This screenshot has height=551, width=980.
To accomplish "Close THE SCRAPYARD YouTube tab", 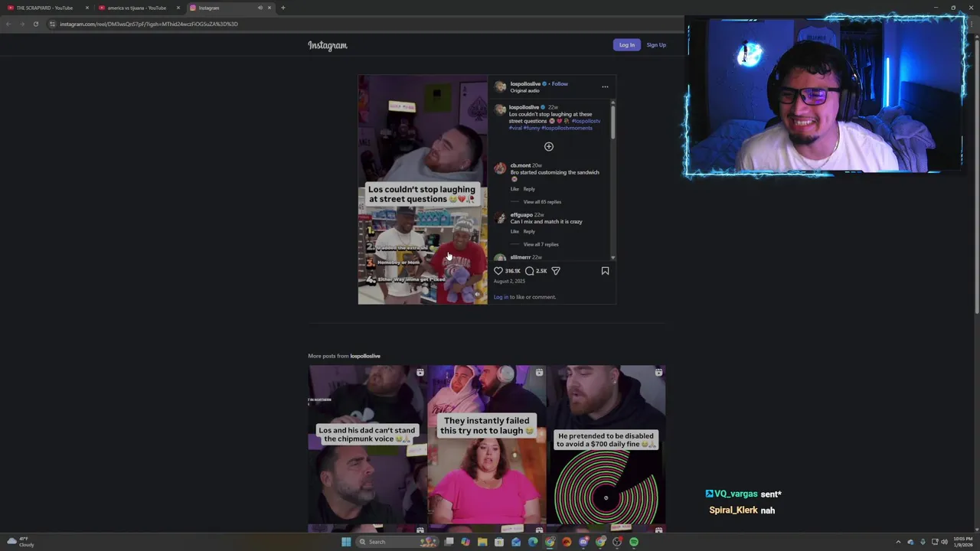I will [x=87, y=8].
